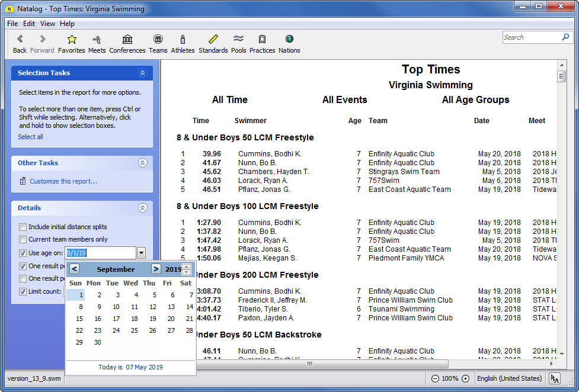Viewport: 579px width, 392px height.
Task: Click the Customize this report link
Action: click(63, 181)
